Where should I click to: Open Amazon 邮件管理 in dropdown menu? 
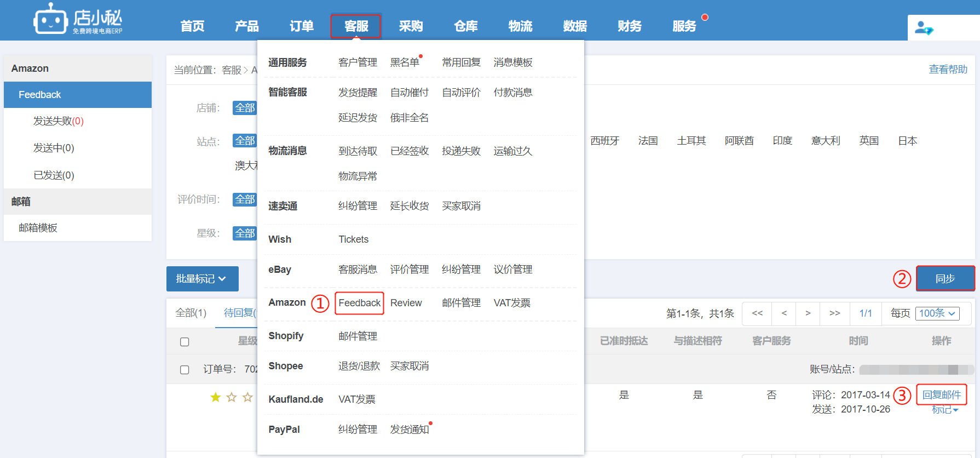462,303
